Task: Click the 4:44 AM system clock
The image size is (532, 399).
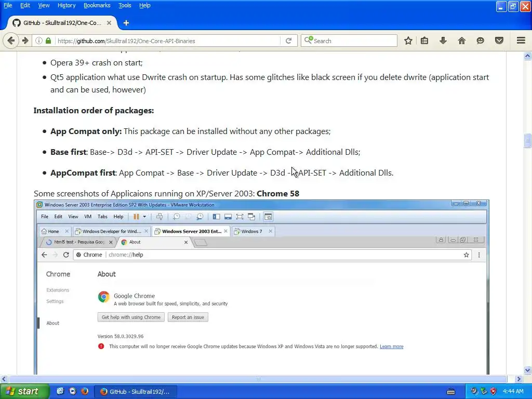Action: click(513, 391)
